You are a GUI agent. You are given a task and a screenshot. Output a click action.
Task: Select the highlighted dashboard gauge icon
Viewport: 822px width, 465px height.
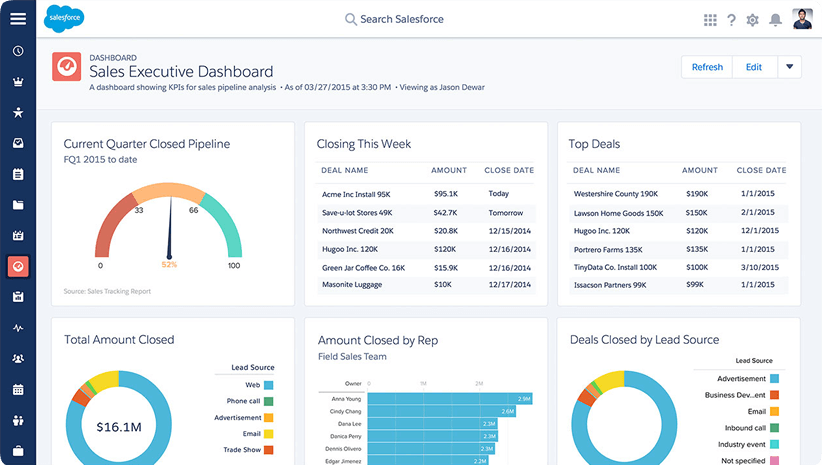coord(18,266)
